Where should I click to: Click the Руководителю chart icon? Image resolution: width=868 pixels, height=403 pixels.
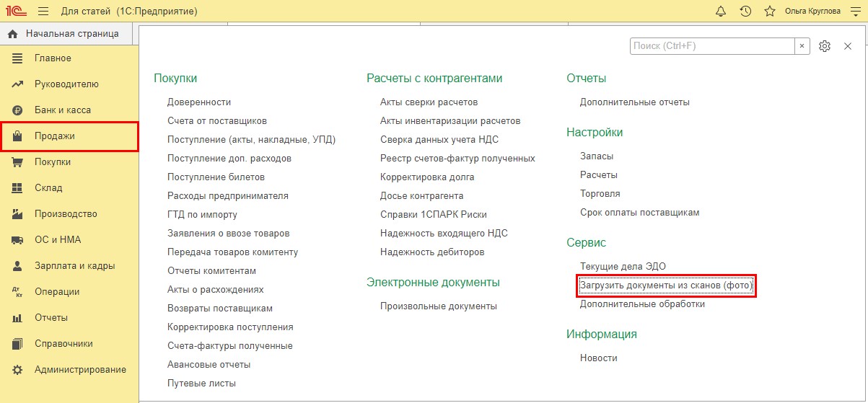tap(18, 84)
